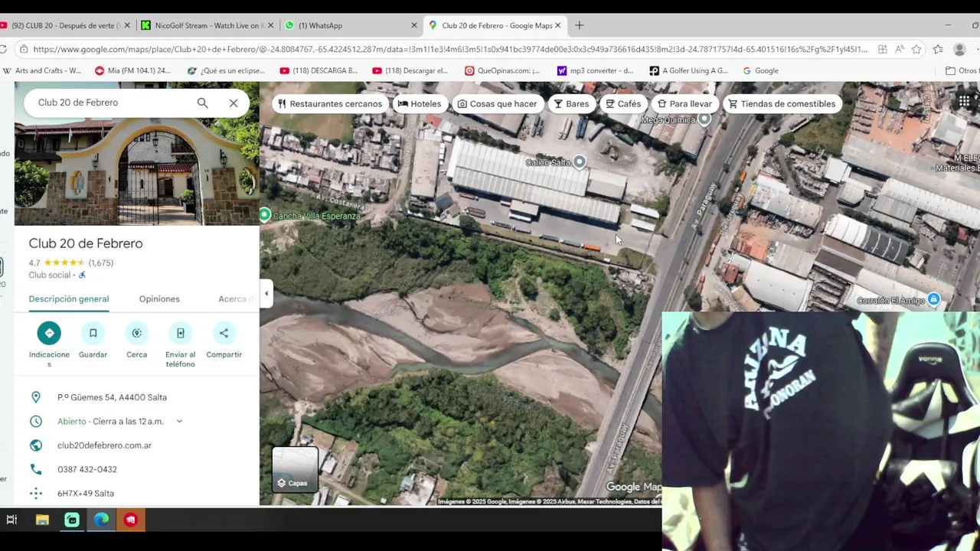Click the search input field in Maps
Image resolution: width=980 pixels, height=551 pixels.
coord(111,103)
